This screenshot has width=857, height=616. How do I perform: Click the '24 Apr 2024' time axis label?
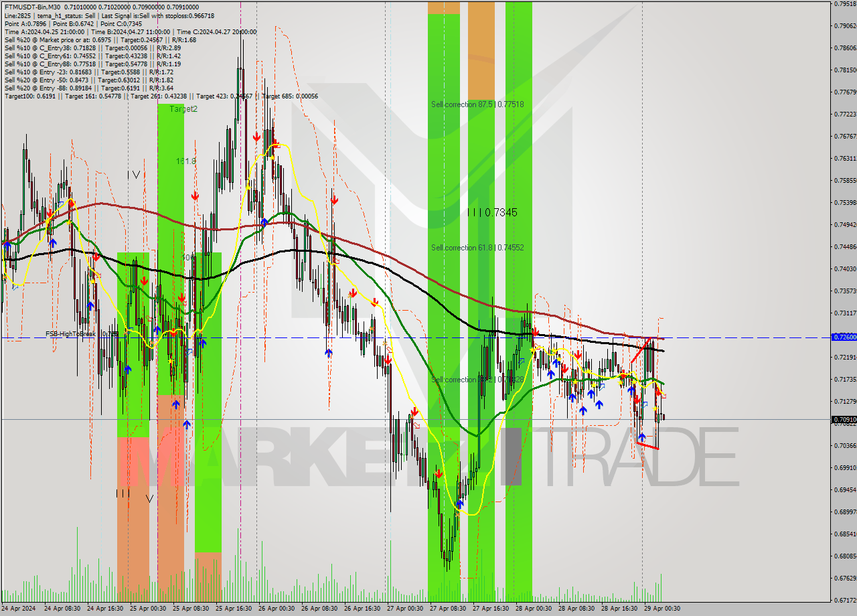click(18, 609)
